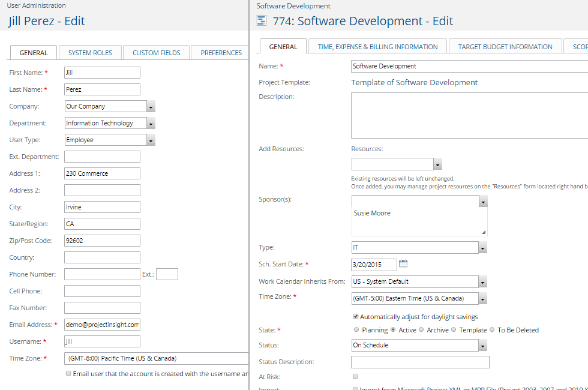588x390 pixels.
Task: Open the project Type dropdown showing IT
Action: (483, 247)
